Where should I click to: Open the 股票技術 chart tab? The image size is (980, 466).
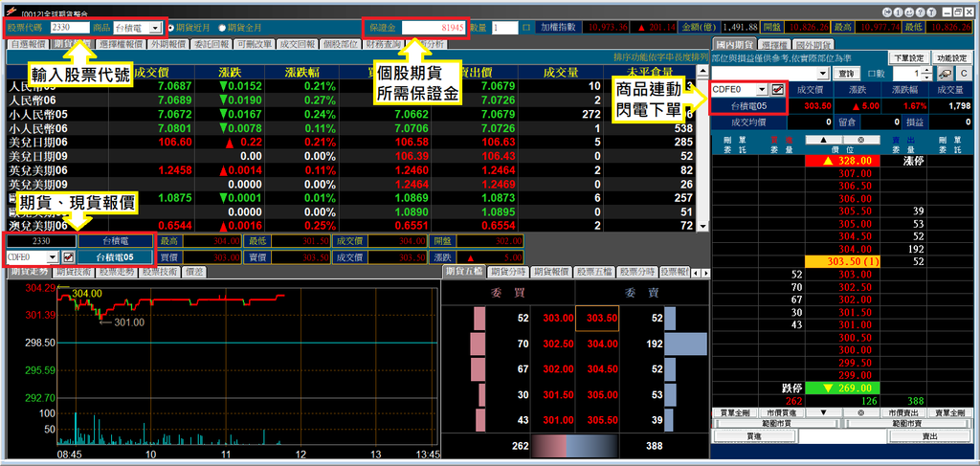click(160, 272)
